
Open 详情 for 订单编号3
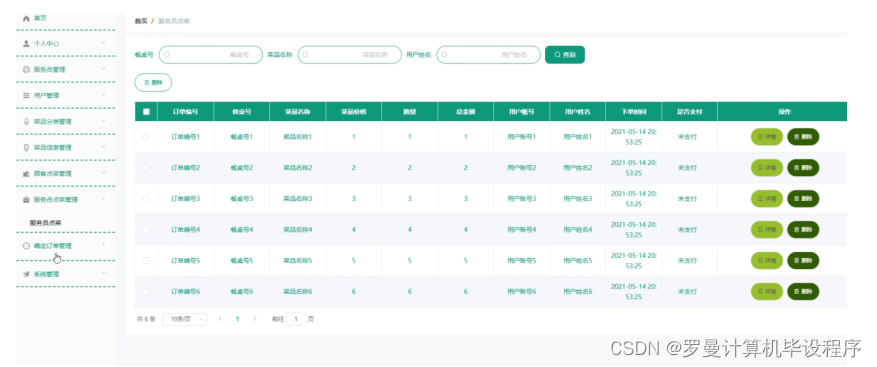pyautogui.click(x=767, y=199)
